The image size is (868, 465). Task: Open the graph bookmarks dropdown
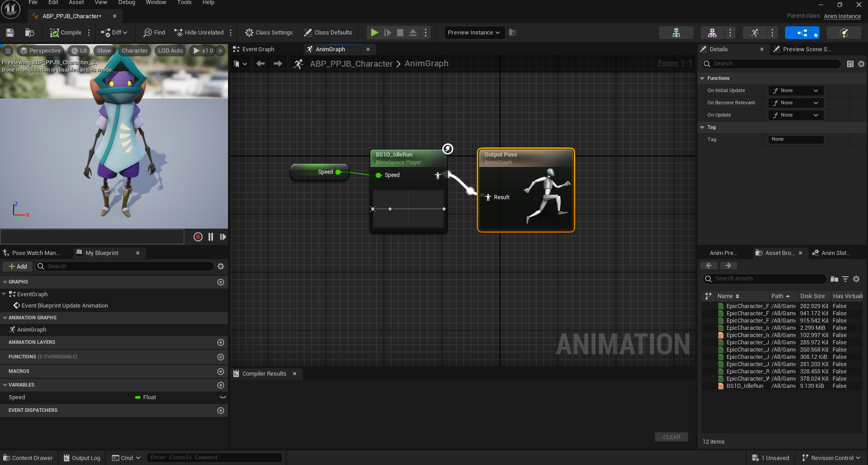pyautogui.click(x=240, y=64)
